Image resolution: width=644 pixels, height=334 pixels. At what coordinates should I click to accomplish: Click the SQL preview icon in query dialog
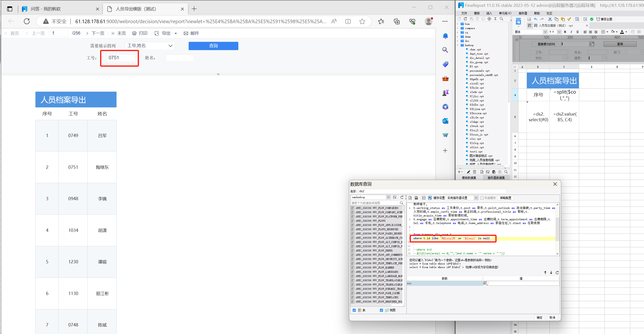click(410, 198)
